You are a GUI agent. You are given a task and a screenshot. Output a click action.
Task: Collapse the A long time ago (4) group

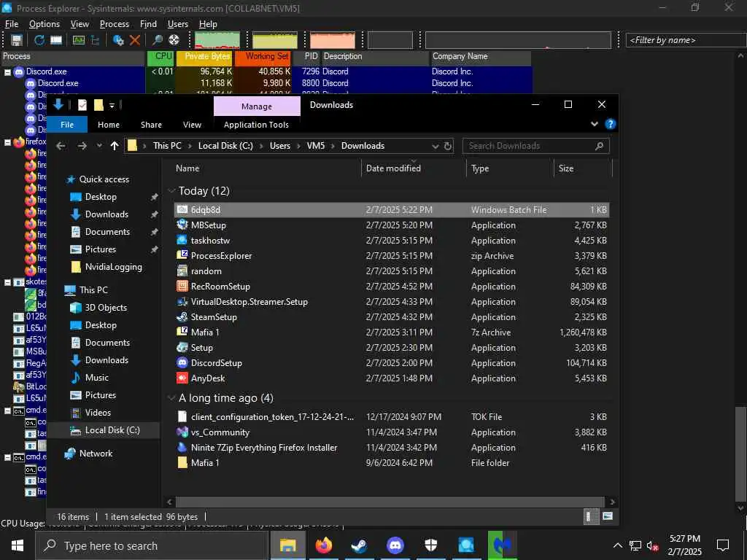point(171,397)
